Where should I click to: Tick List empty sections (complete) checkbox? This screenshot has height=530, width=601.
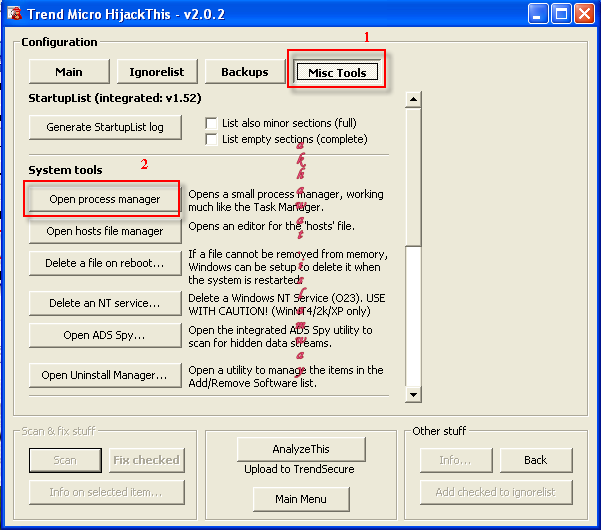[211, 139]
